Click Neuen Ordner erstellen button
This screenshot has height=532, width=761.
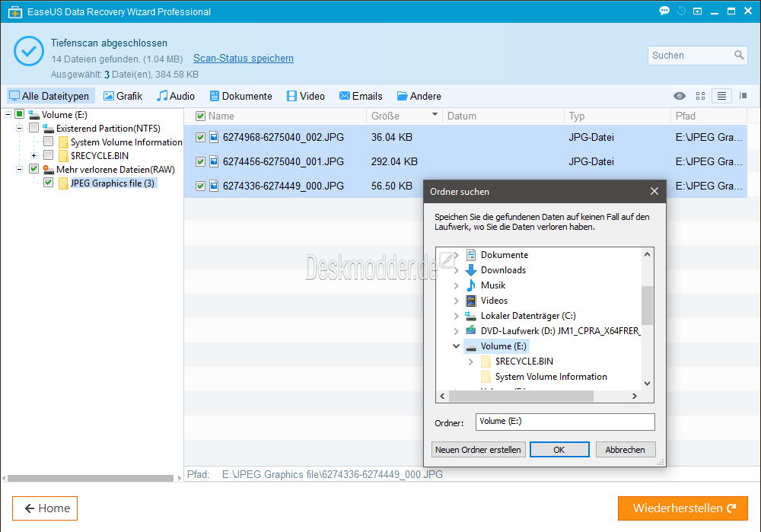tap(478, 450)
